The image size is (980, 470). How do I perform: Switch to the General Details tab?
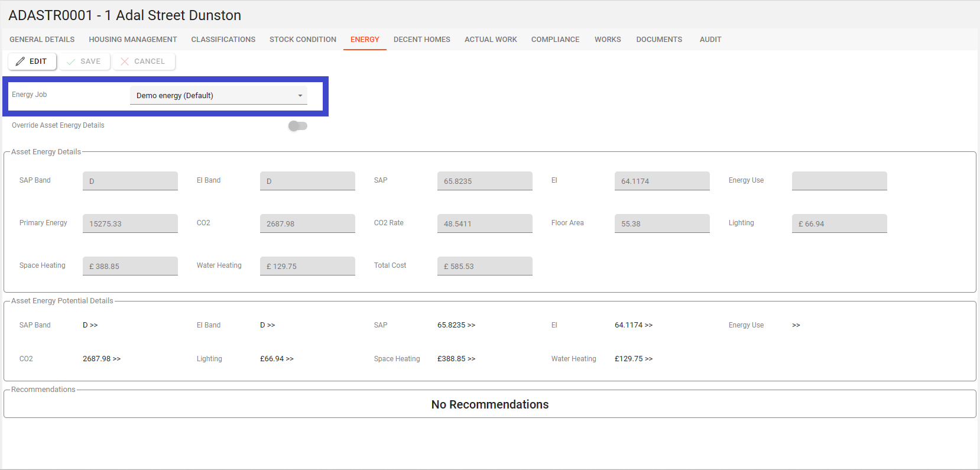[x=42, y=40]
